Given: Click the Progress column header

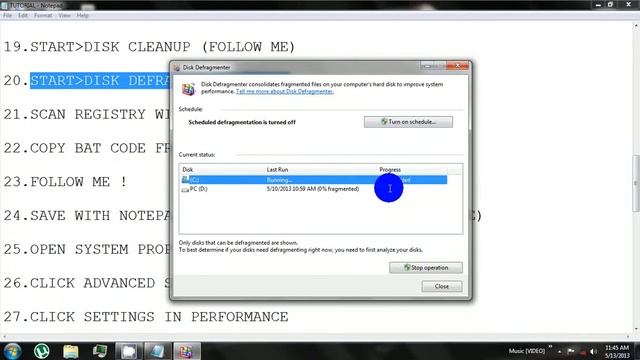Looking at the screenshot, I should pos(390,169).
